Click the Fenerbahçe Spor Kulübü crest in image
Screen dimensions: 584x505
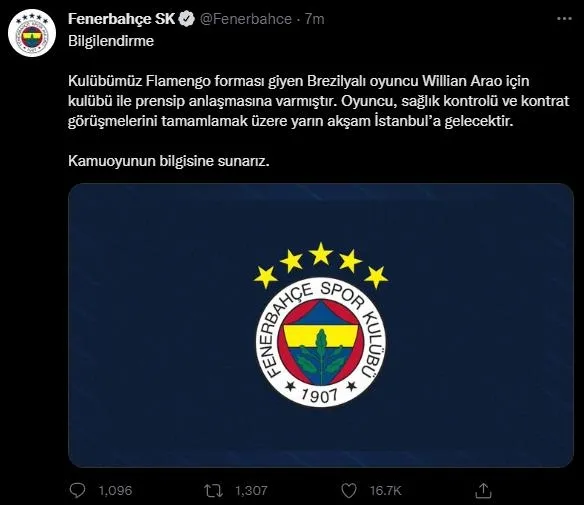321,342
